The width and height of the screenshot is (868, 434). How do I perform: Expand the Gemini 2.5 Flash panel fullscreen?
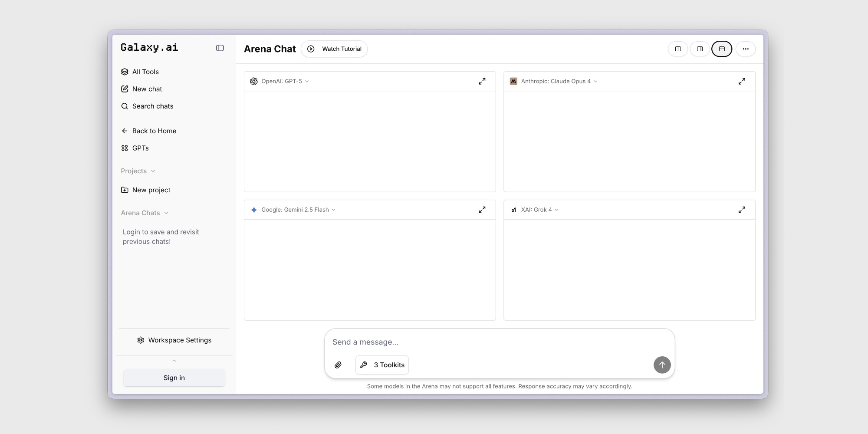pos(482,210)
